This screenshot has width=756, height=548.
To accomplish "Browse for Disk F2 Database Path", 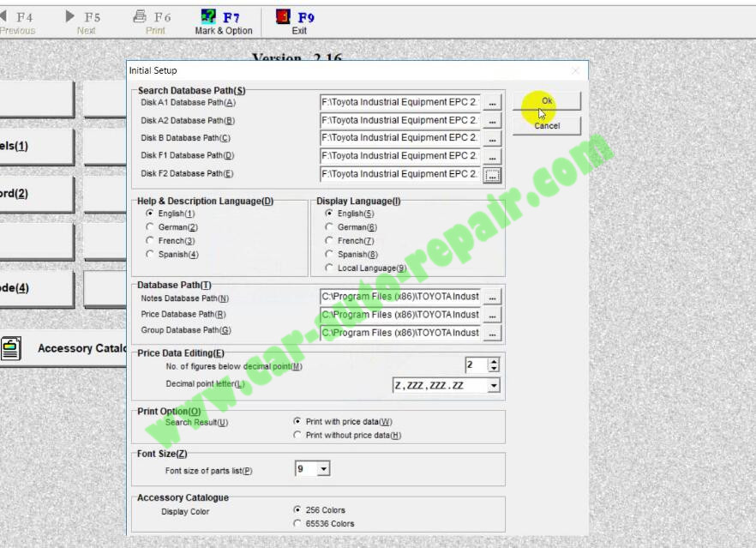I will click(492, 175).
